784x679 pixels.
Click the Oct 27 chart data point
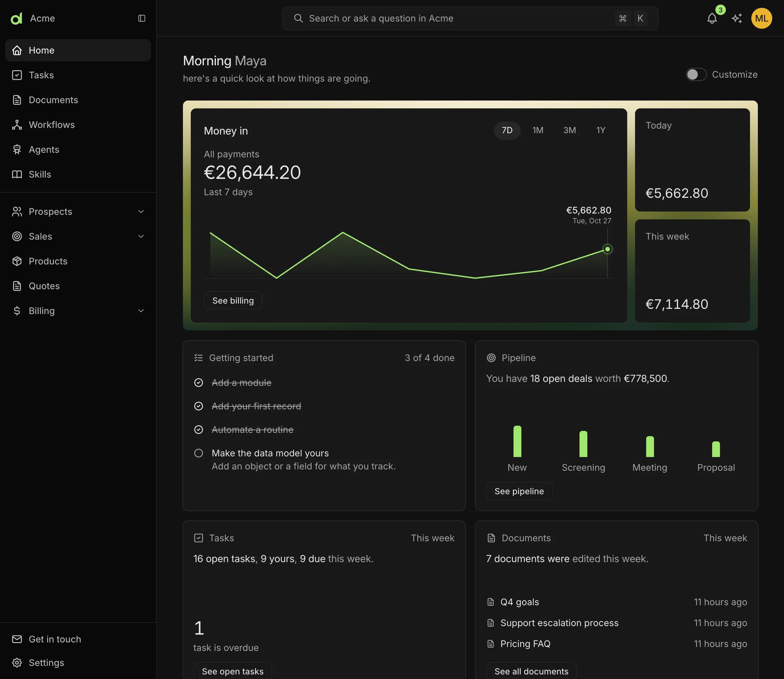pyautogui.click(x=607, y=249)
